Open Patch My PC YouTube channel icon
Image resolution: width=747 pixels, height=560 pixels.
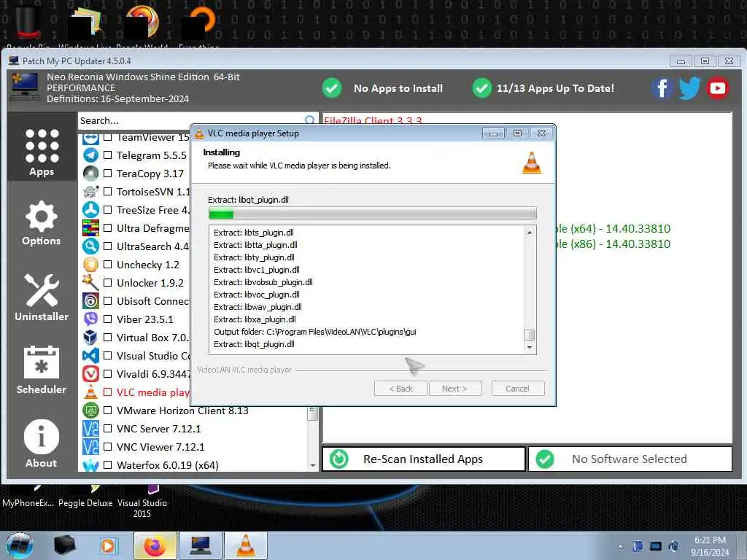point(718,88)
